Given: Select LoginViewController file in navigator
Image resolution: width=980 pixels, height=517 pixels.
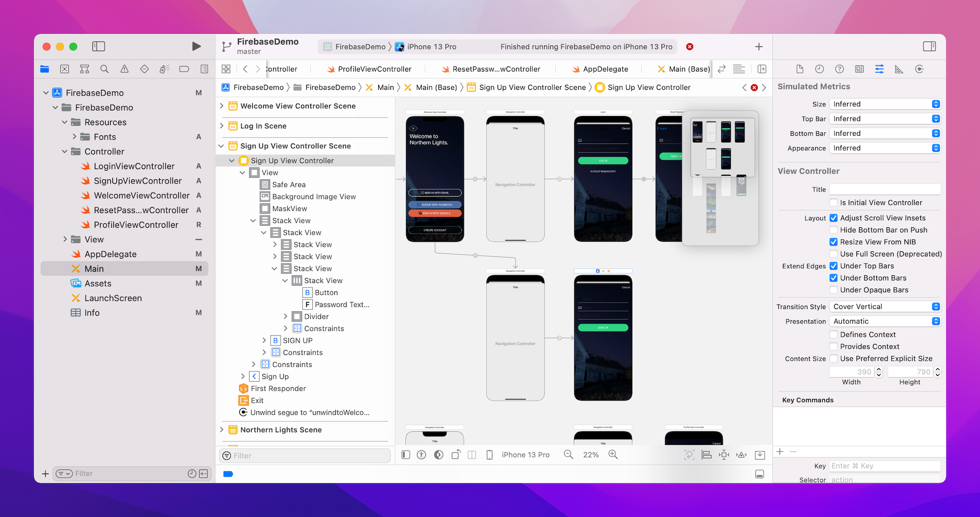Looking at the screenshot, I should (x=134, y=166).
